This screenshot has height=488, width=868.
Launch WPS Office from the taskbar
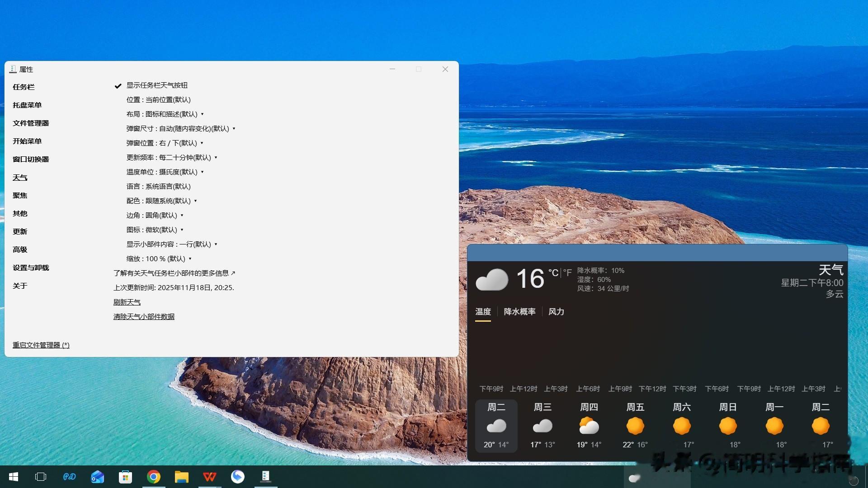pos(209,476)
